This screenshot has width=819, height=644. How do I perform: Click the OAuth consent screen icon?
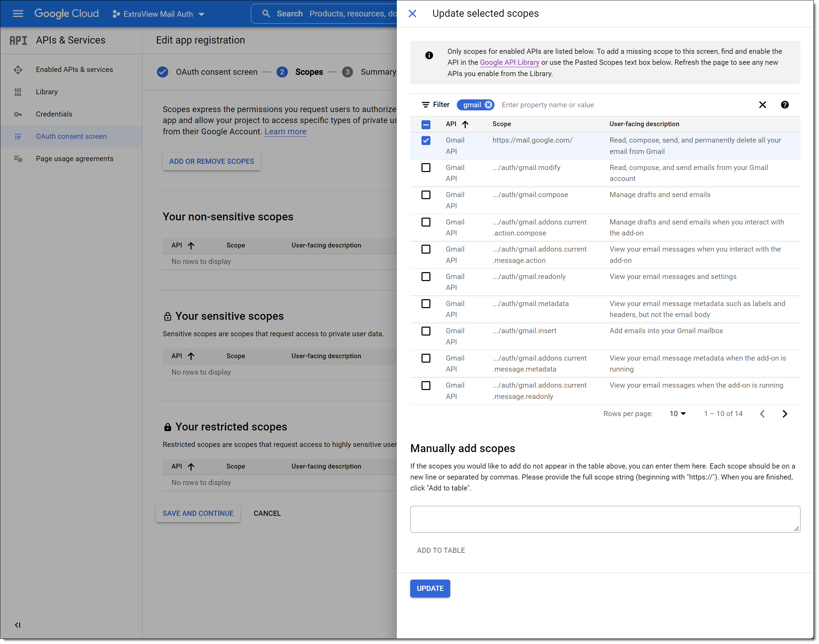click(18, 136)
